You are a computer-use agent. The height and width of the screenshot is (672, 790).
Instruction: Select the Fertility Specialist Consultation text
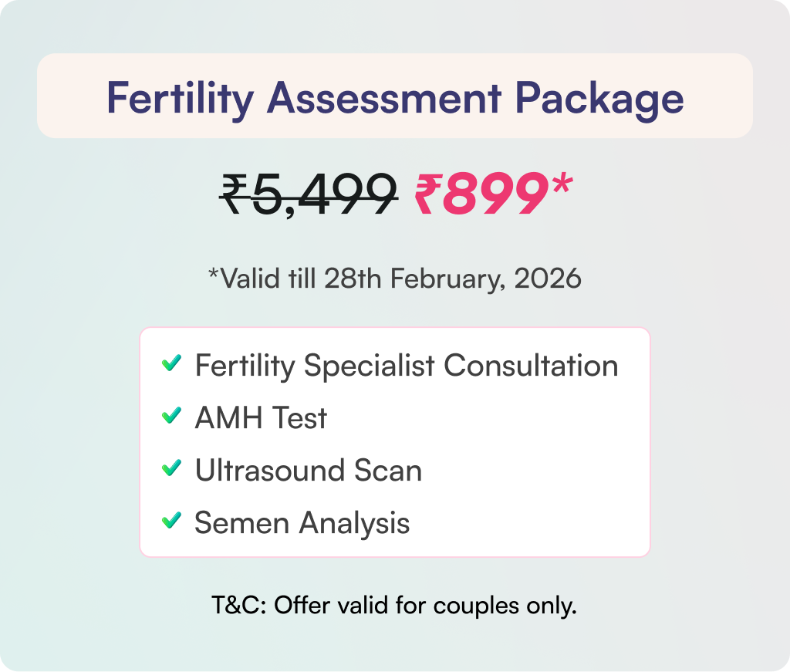click(407, 365)
